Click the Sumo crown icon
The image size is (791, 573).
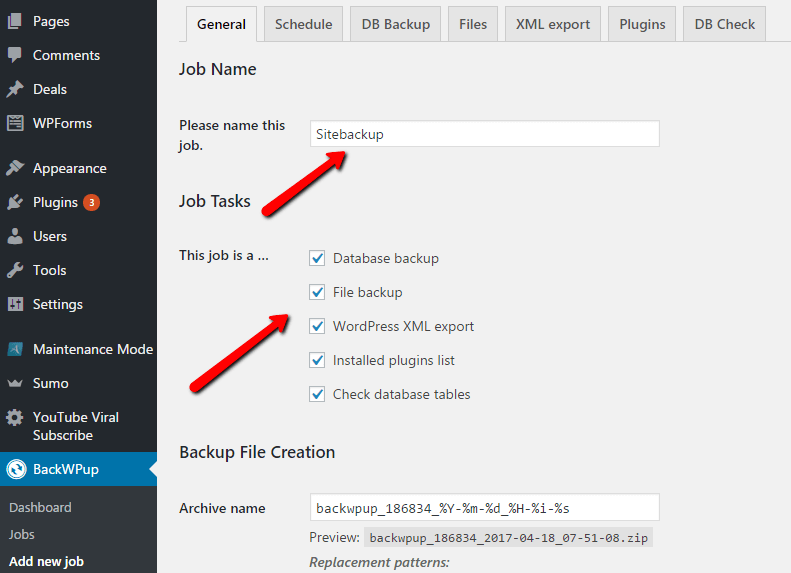(x=15, y=383)
